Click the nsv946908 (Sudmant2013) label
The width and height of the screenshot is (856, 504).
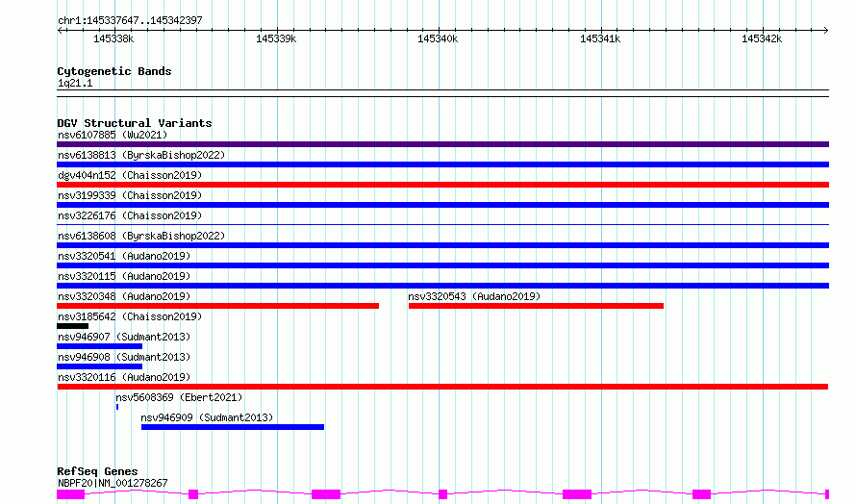coord(124,357)
